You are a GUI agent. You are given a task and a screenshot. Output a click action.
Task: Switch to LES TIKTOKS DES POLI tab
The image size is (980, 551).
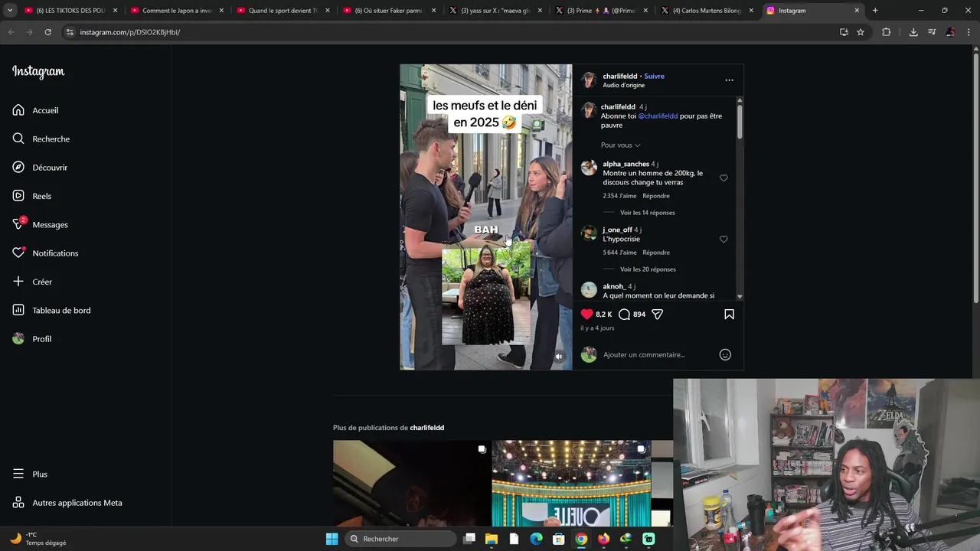(x=70, y=11)
